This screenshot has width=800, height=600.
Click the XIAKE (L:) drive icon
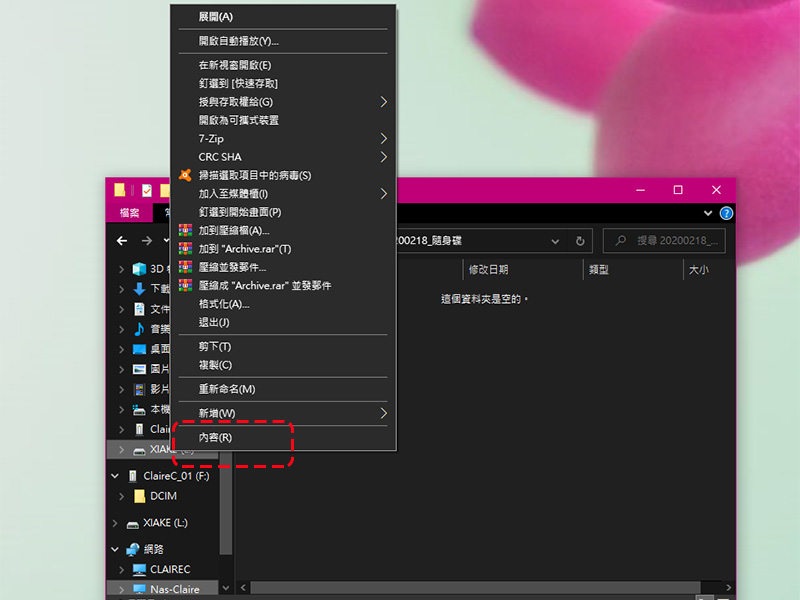coord(133,524)
